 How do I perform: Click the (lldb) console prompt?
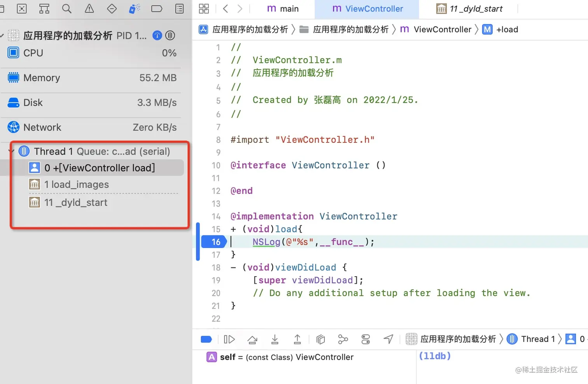[435, 356]
